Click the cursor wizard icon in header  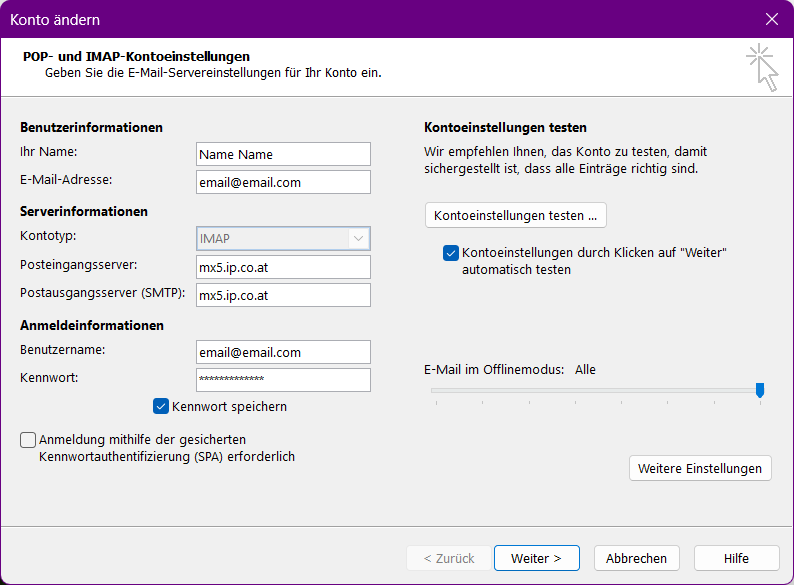pyautogui.click(x=762, y=67)
